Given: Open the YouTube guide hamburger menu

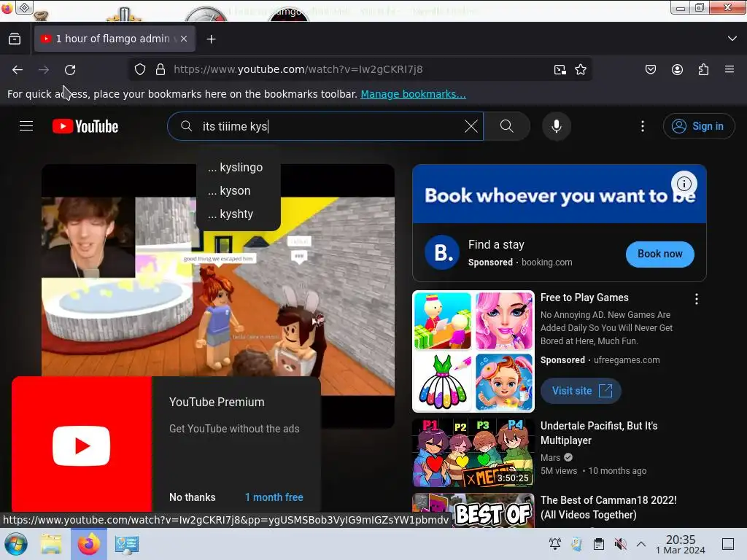Looking at the screenshot, I should point(26,126).
